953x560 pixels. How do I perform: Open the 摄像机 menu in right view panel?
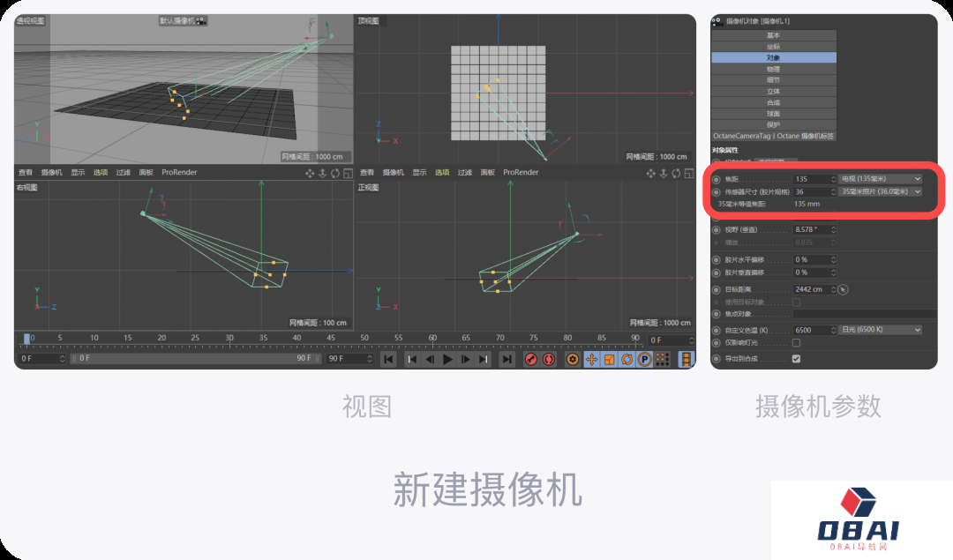coord(51,173)
